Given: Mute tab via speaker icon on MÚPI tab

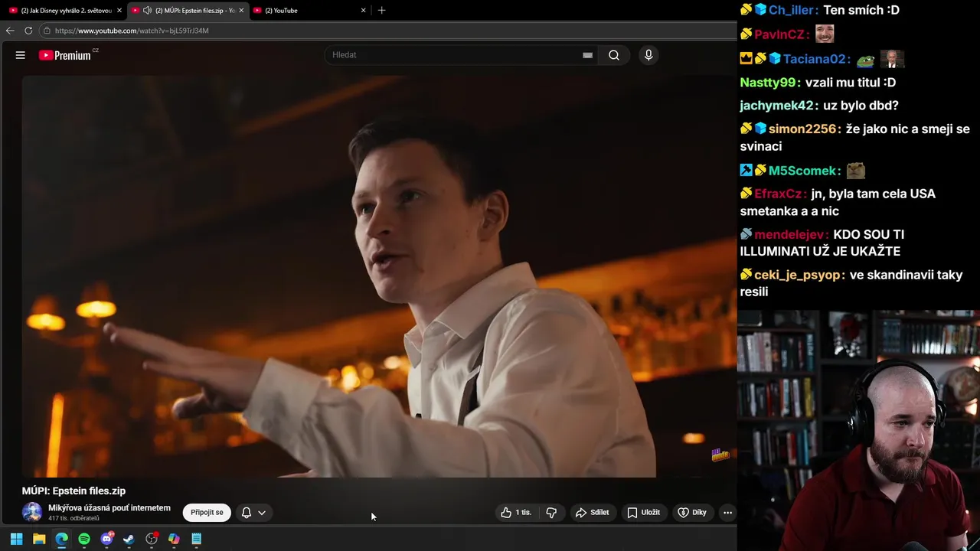Looking at the screenshot, I should coord(147,10).
